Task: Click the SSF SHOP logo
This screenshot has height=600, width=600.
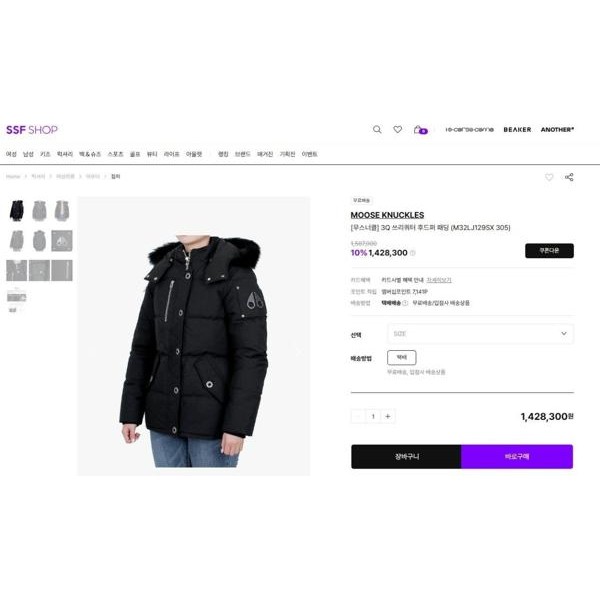Action: pyautogui.click(x=32, y=130)
